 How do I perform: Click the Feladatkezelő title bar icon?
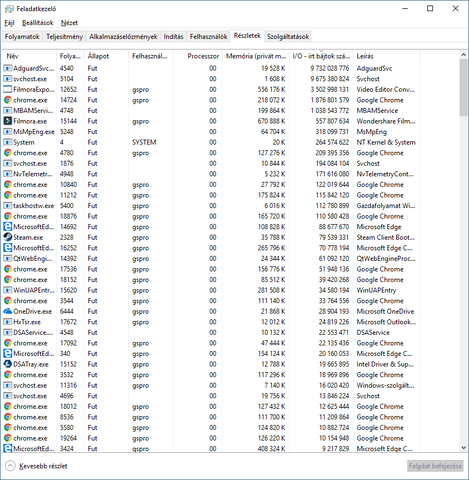click(9, 9)
